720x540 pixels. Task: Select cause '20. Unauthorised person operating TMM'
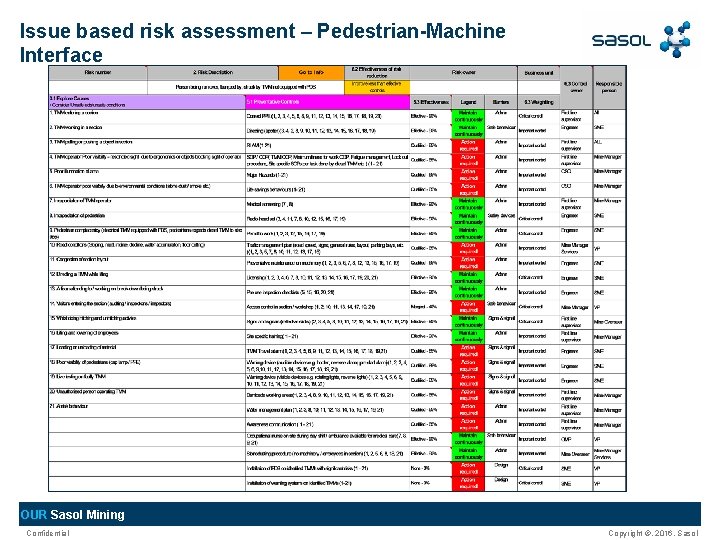(x=147, y=395)
